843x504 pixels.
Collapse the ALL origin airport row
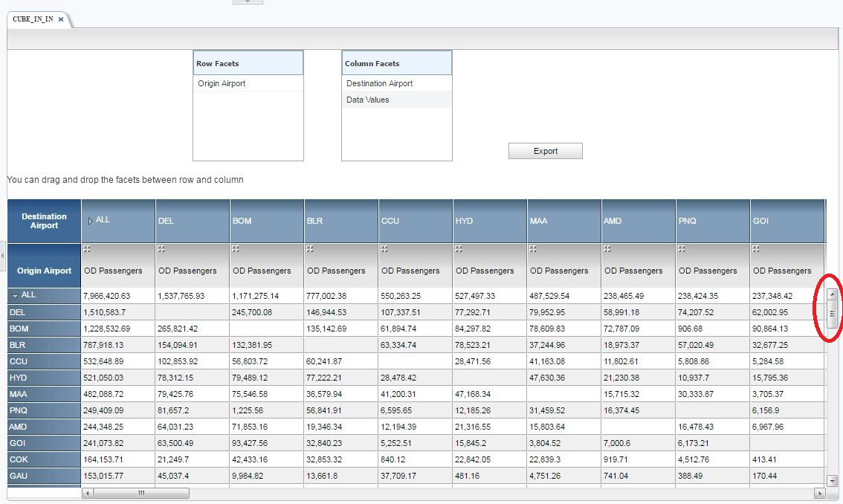coord(15,296)
